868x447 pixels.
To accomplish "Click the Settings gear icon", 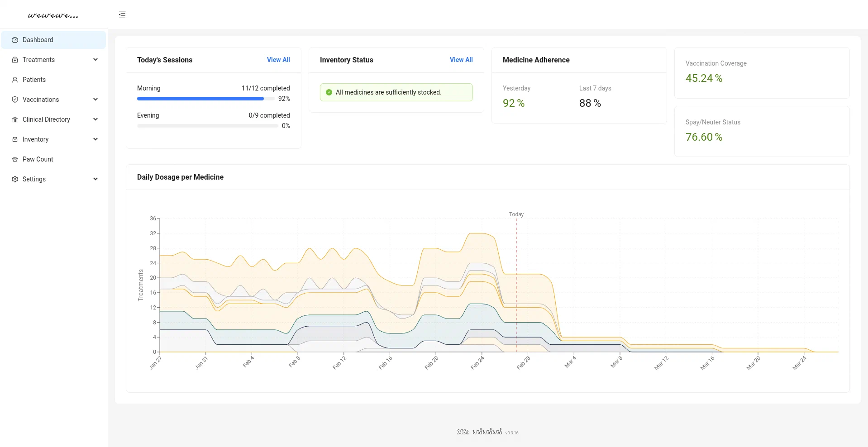I will point(15,179).
